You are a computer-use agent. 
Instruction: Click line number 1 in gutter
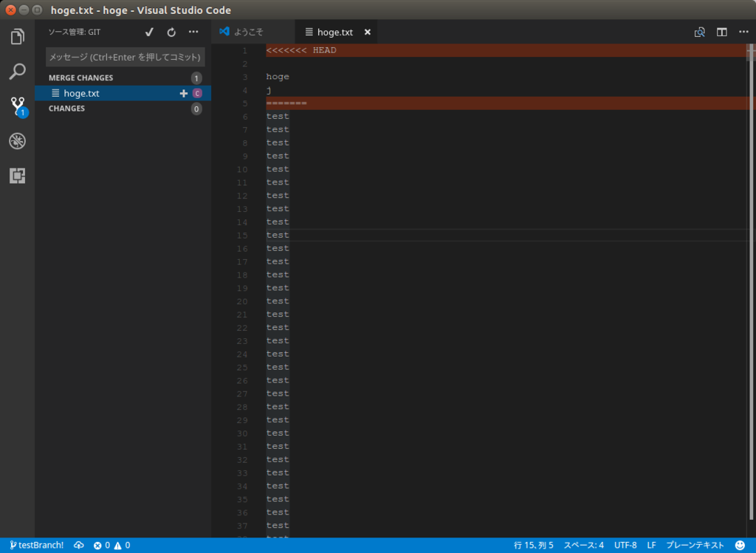pos(245,51)
